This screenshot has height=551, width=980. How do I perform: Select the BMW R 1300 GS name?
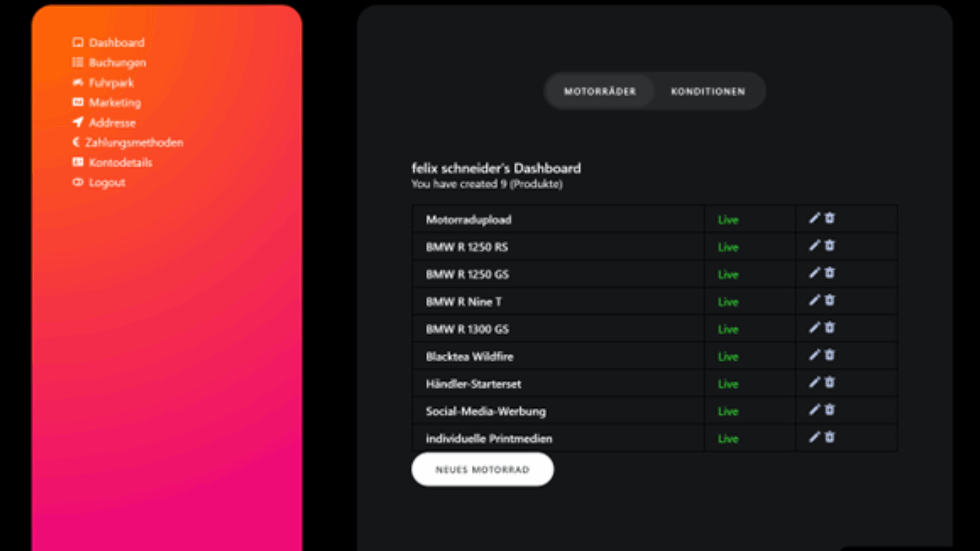tap(468, 330)
